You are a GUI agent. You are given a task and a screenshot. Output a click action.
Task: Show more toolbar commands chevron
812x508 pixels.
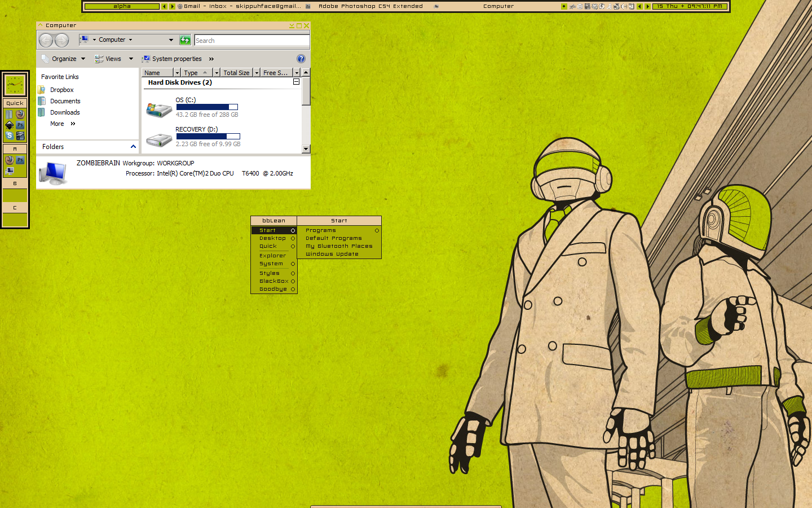[x=211, y=59]
